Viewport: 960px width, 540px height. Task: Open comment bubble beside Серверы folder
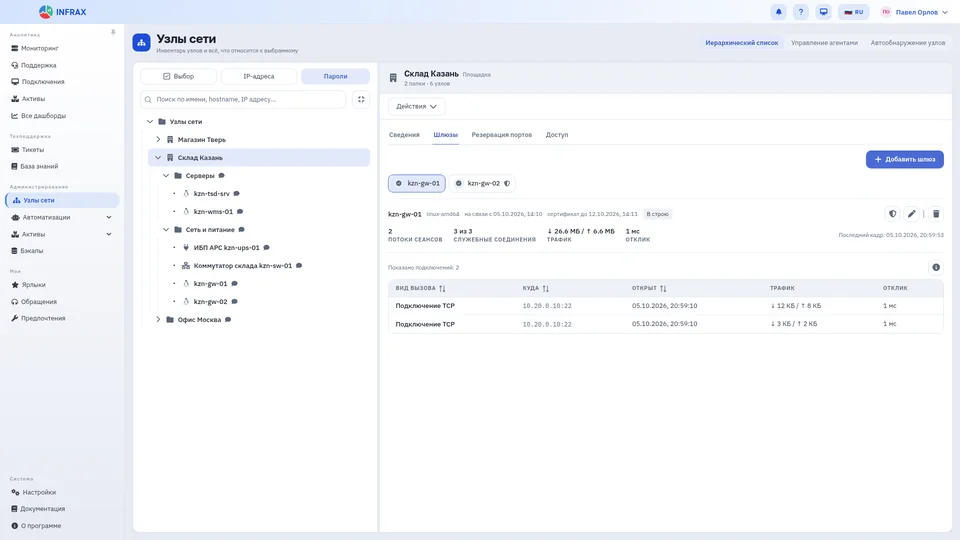point(222,176)
